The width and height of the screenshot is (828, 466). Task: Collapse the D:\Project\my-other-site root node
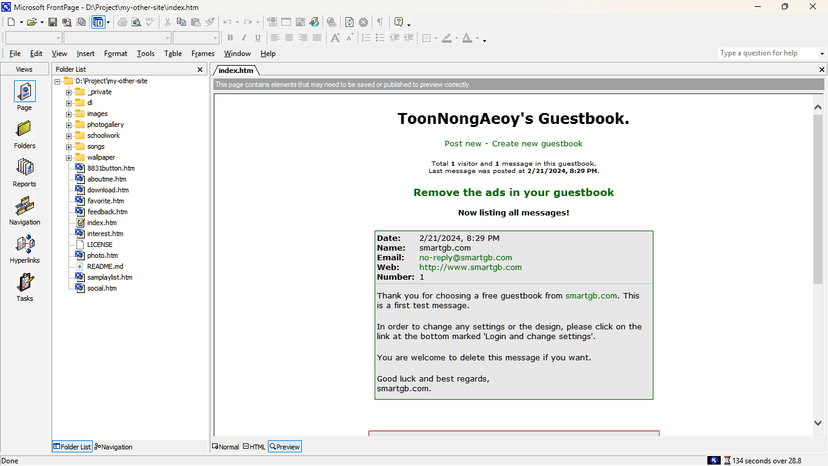pos(58,81)
